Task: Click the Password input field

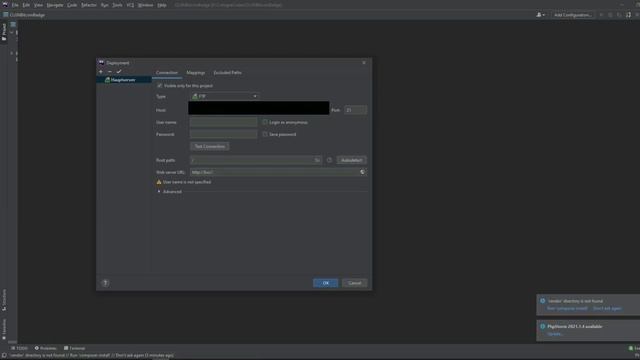Action: tap(224, 134)
